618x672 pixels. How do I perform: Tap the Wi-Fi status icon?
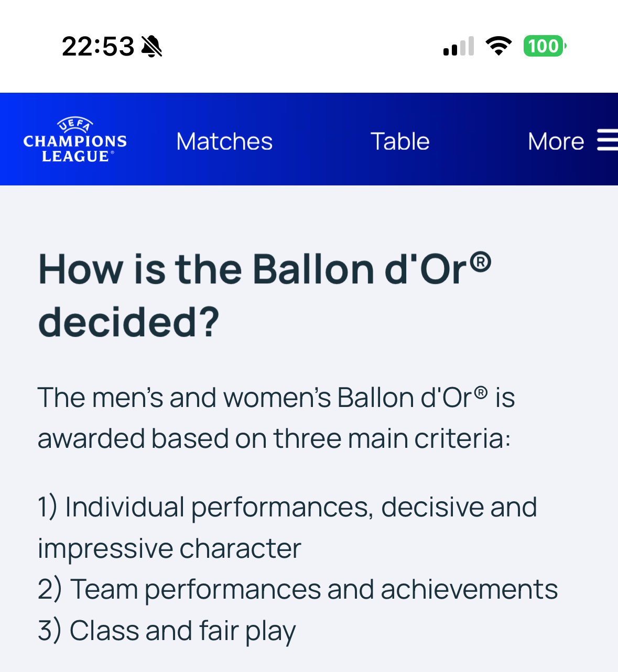click(498, 46)
